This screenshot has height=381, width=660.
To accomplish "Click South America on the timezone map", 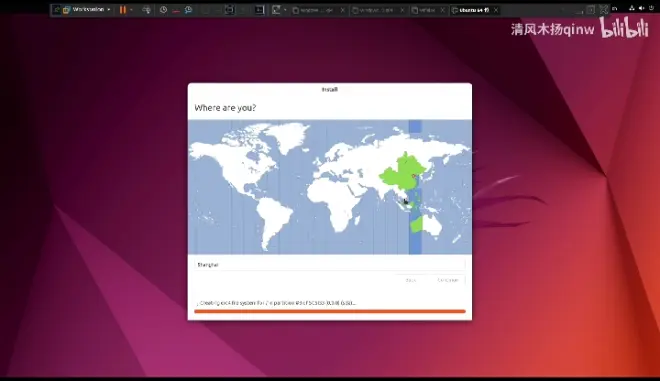I will [x=273, y=221].
